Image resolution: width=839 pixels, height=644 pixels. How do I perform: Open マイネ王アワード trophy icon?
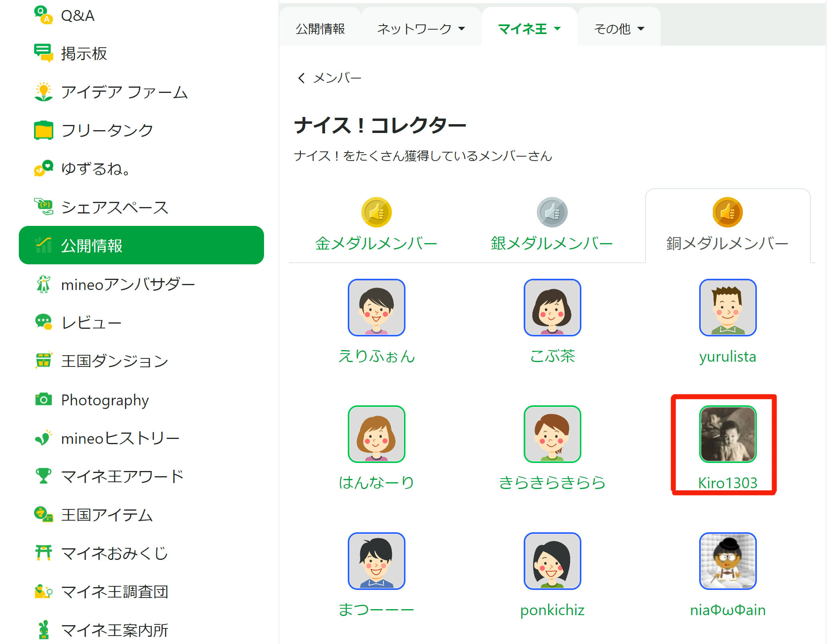point(43,476)
